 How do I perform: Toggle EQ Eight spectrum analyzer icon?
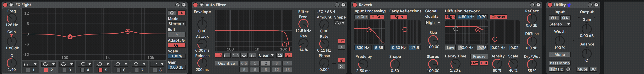pyautogui.click(x=182, y=13)
